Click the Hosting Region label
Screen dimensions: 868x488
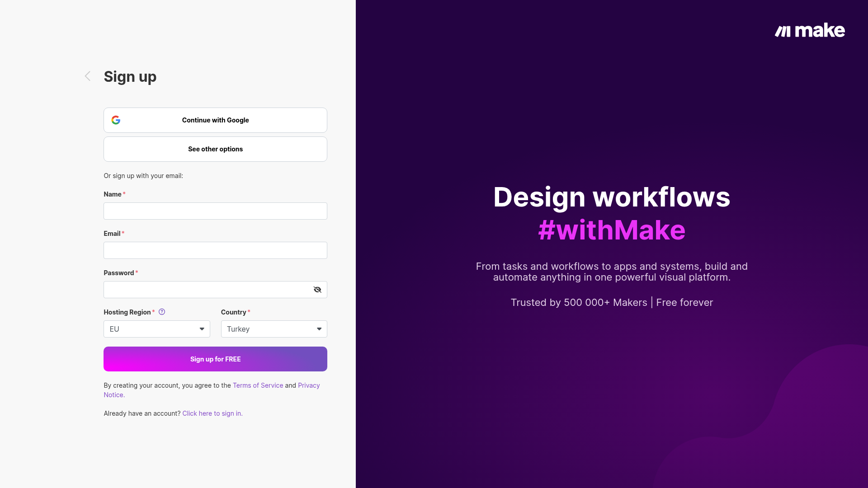click(127, 312)
